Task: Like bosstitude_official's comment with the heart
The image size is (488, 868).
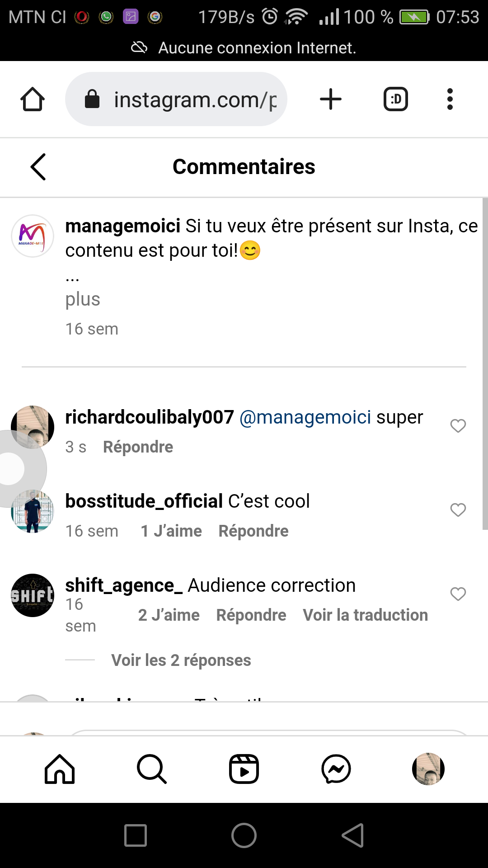Action: tap(458, 510)
